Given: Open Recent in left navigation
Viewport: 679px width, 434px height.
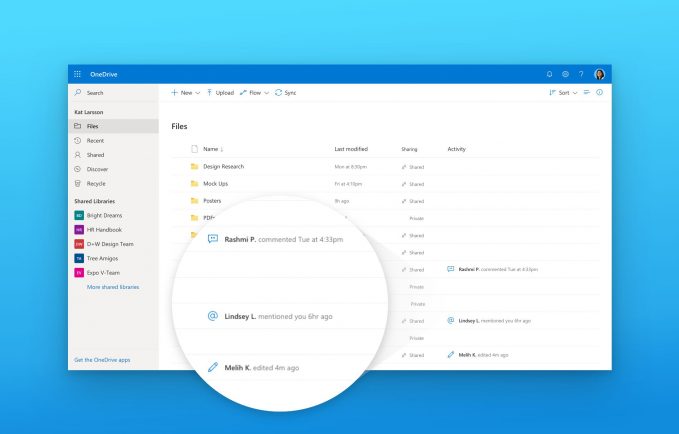Looking at the screenshot, I should 113,140.
